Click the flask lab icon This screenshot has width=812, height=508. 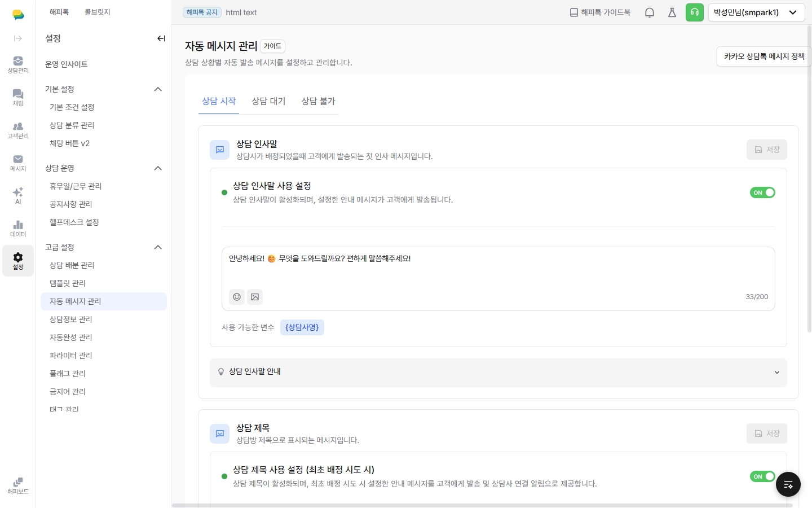pyautogui.click(x=672, y=12)
